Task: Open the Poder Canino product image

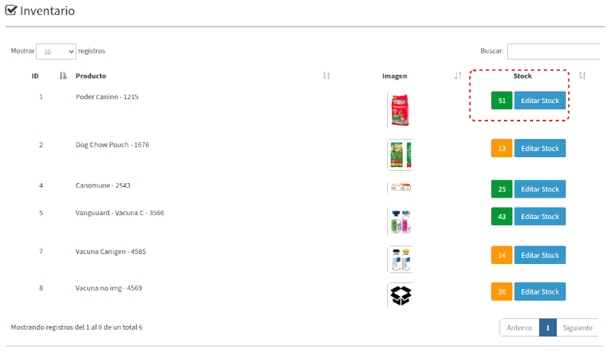Action: [x=400, y=110]
